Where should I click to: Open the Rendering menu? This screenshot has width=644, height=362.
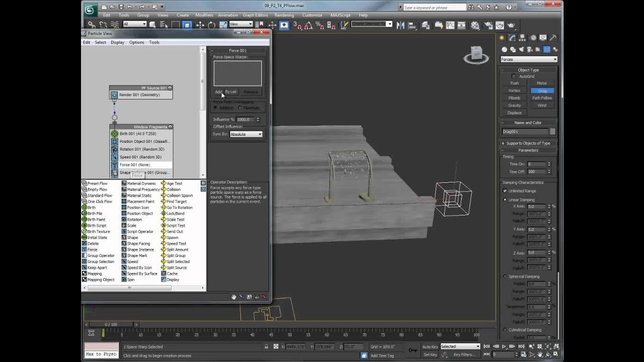coord(284,15)
